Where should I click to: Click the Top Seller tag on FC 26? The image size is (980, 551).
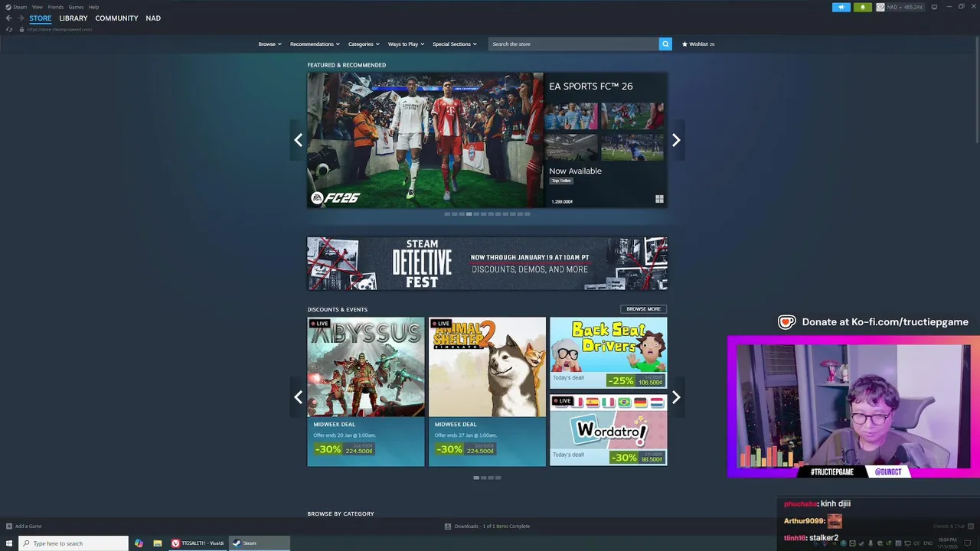[x=561, y=181]
